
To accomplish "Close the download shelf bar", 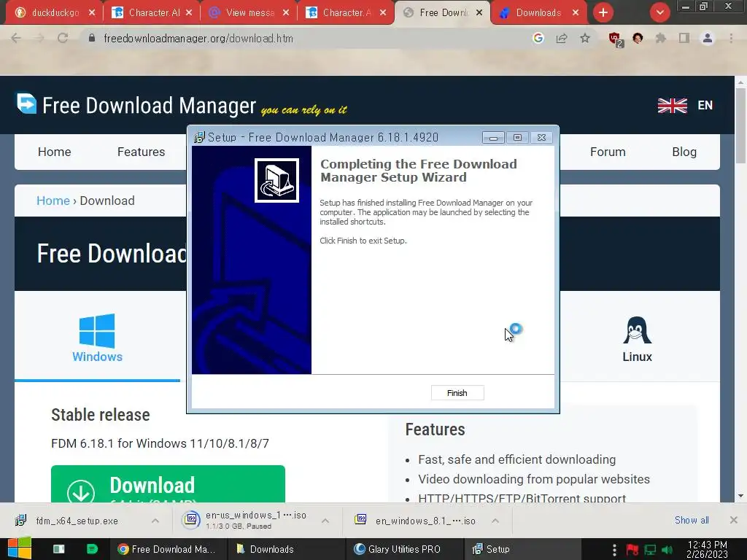I will point(734,520).
